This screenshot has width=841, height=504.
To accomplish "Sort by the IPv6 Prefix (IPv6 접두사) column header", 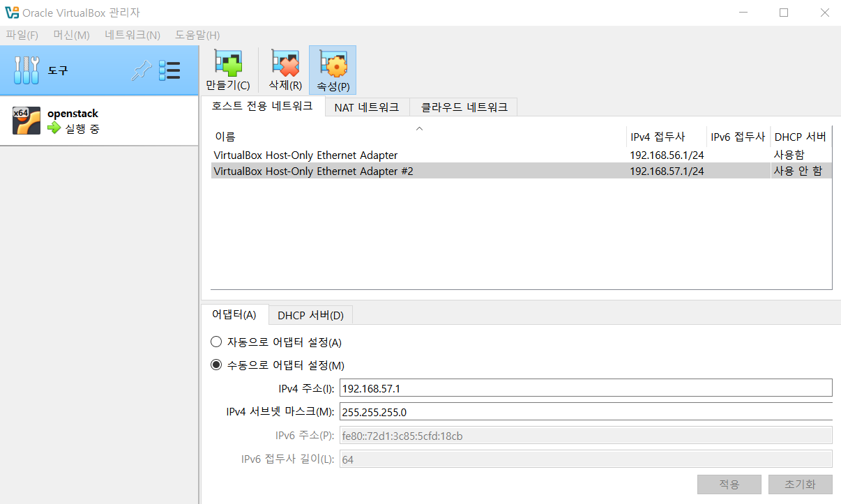I will (x=738, y=137).
